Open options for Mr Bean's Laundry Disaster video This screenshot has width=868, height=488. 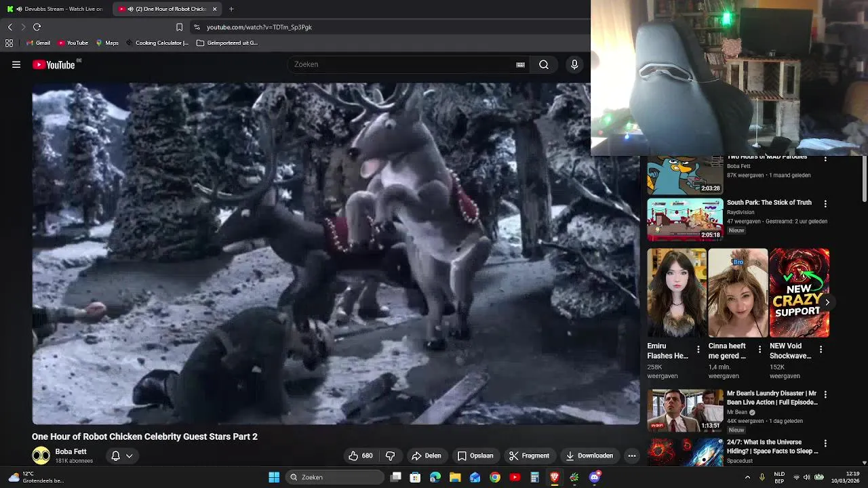pyautogui.click(x=825, y=394)
